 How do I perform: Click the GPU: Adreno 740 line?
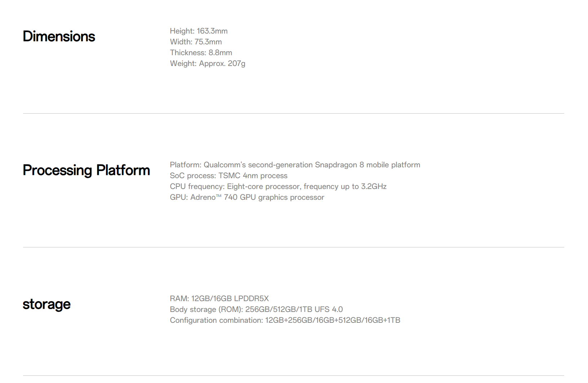pyautogui.click(x=247, y=197)
